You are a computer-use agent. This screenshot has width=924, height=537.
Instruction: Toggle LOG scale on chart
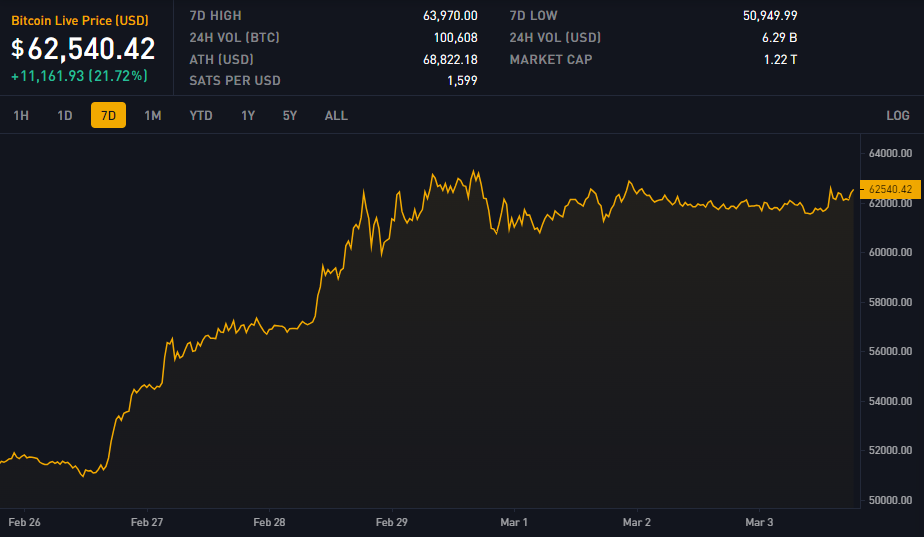click(898, 116)
